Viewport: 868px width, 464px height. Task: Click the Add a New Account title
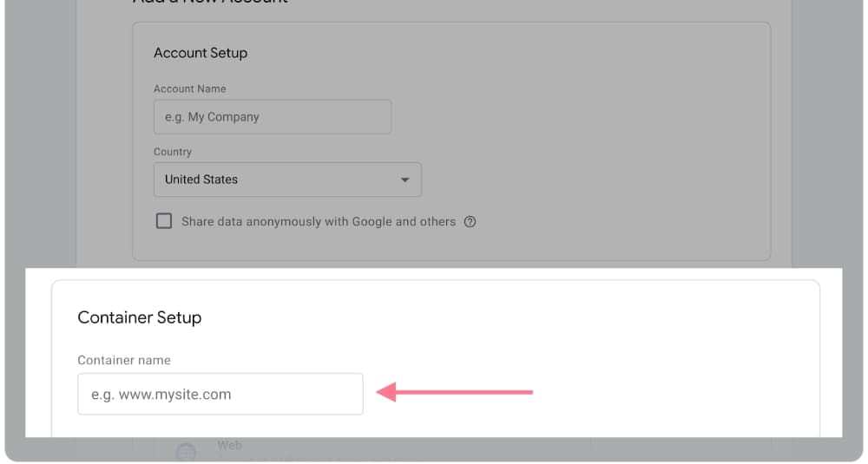coord(210,2)
